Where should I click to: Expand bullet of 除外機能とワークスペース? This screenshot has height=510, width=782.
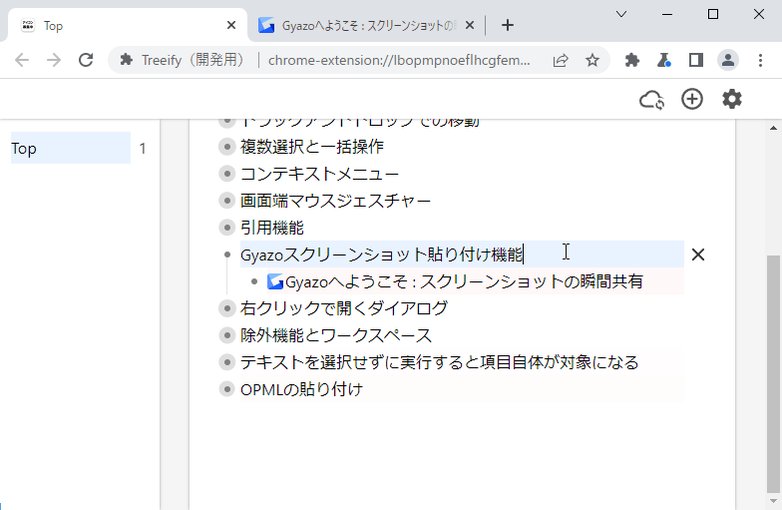(x=227, y=335)
